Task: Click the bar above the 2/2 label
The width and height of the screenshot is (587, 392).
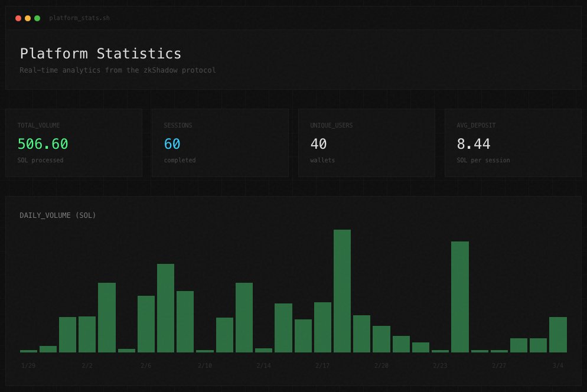Action: 87,334
